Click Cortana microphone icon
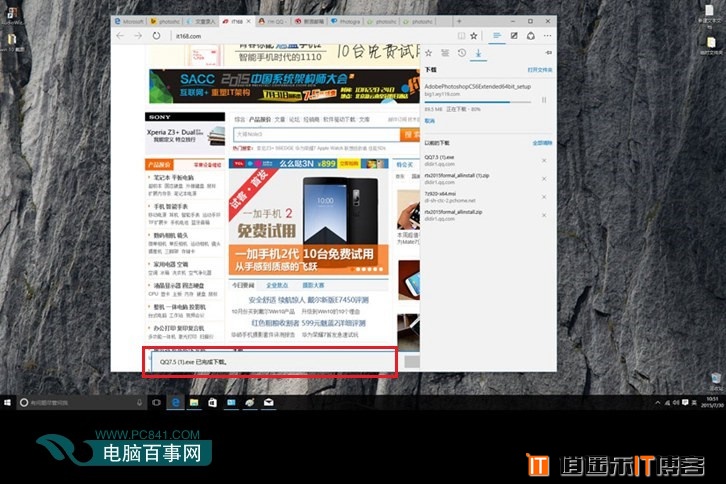The image size is (726, 484). (139, 402)
